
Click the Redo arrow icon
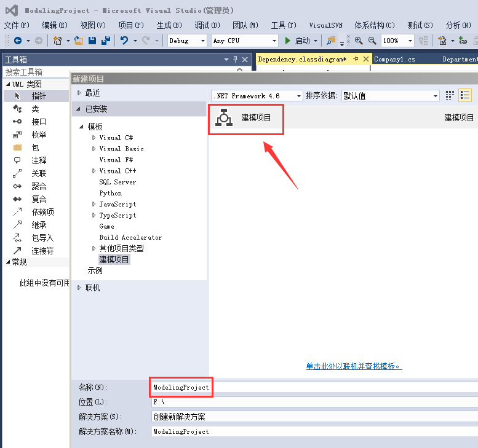point(146,41)
